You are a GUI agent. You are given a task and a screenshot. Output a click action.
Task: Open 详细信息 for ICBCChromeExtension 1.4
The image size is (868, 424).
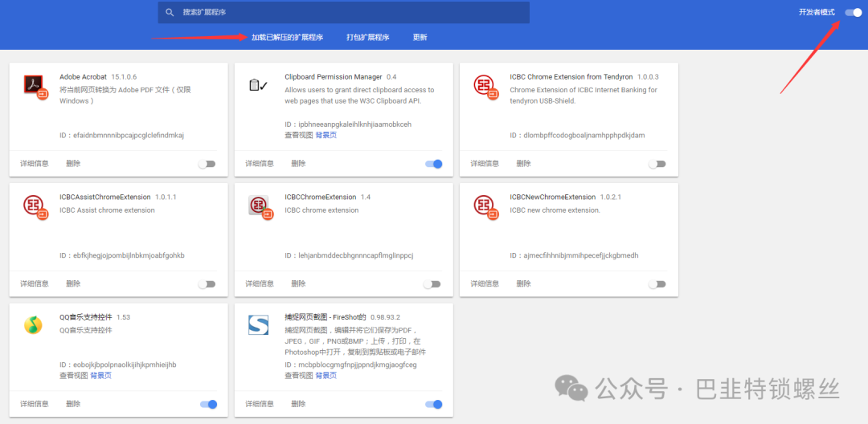tap(260, 283)
